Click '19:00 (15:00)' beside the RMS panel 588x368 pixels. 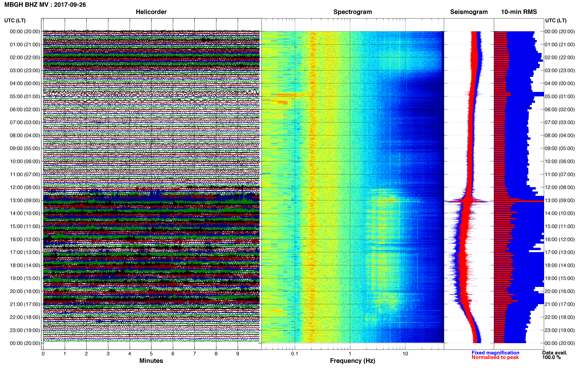tap(560, 278)
